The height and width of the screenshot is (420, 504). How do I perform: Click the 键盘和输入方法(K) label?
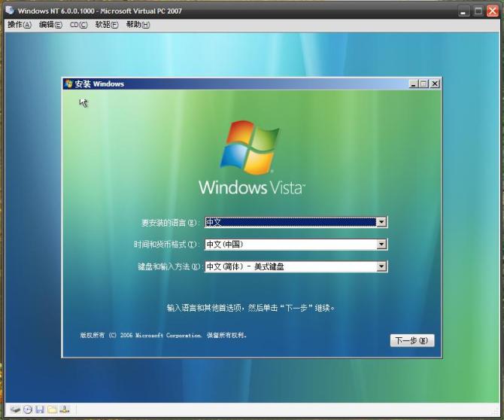[169, 267]
